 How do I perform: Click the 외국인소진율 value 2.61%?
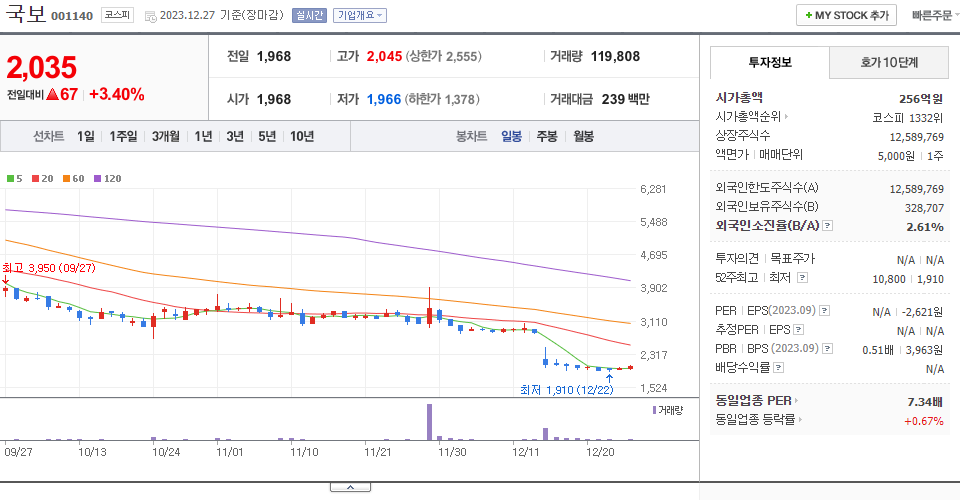coord(925,226)
